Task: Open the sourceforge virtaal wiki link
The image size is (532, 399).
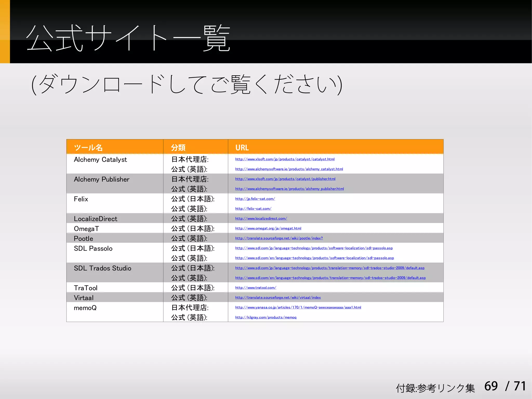Action: (278, 297)
